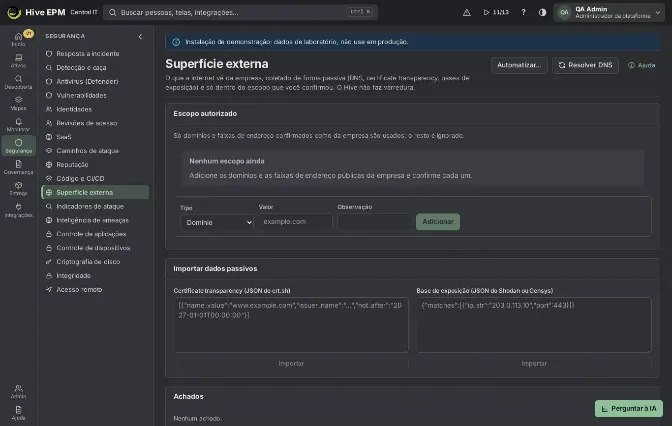
Task: Open the QA Admin account menu
Action: click(609, 12)
